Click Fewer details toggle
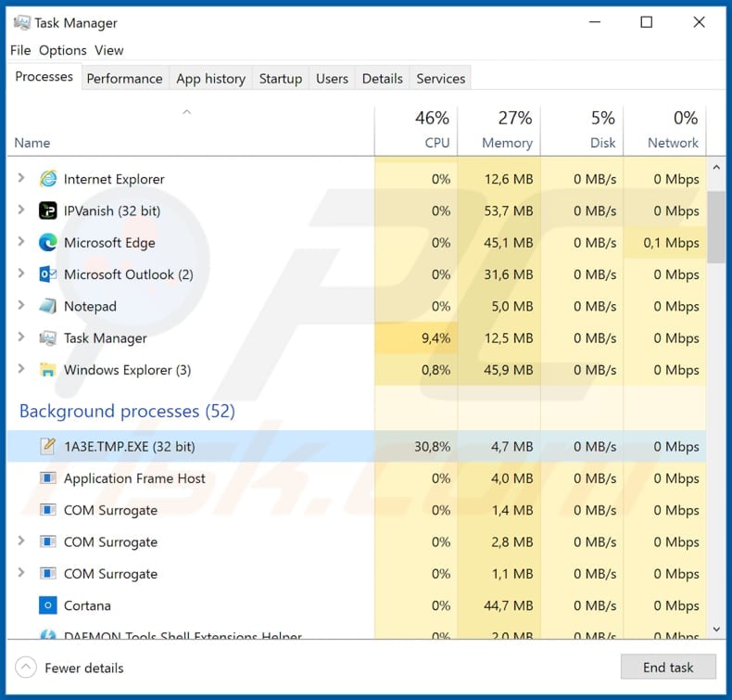 tap(69, 668)
